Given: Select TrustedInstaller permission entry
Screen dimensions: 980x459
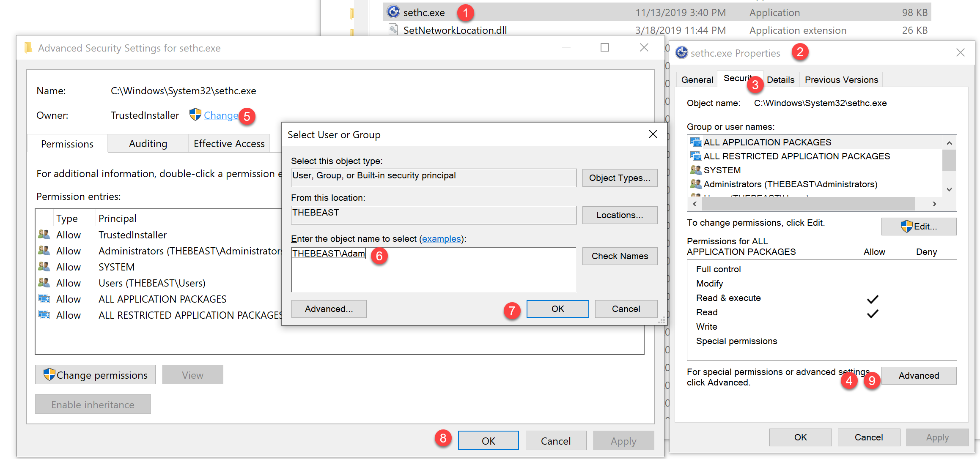Looking at the screenshot, I should click(159, 235).
